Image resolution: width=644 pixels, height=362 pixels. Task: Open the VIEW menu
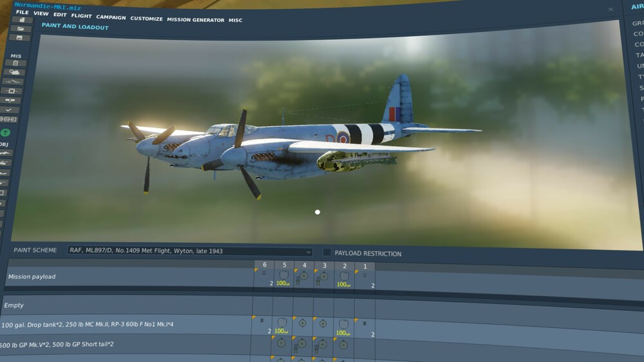[x=41, y=14]
